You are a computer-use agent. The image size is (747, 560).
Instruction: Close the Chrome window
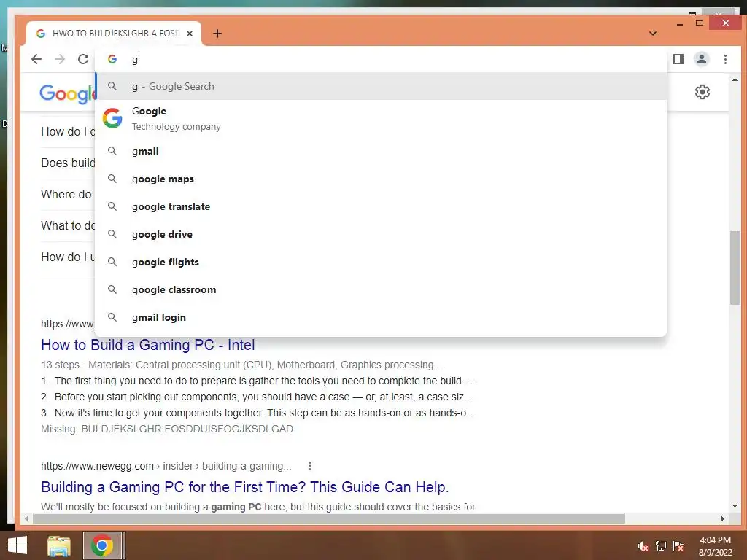[726, 23]
